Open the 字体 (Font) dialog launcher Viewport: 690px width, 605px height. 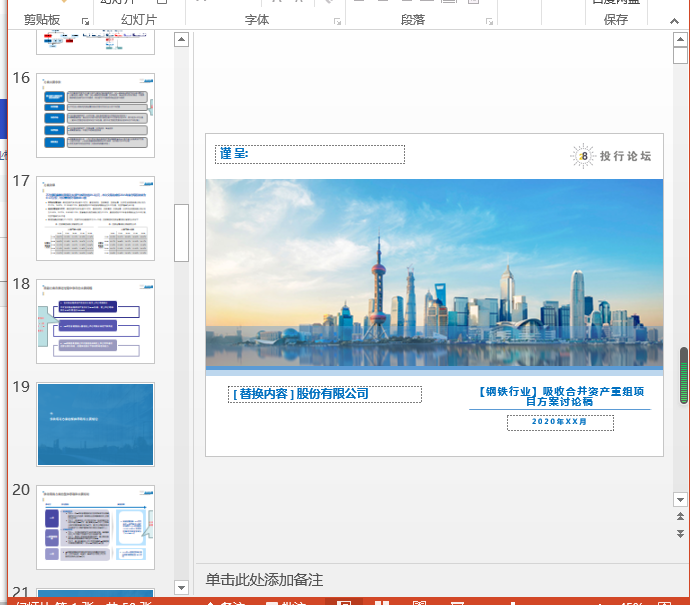click(336, 20)
